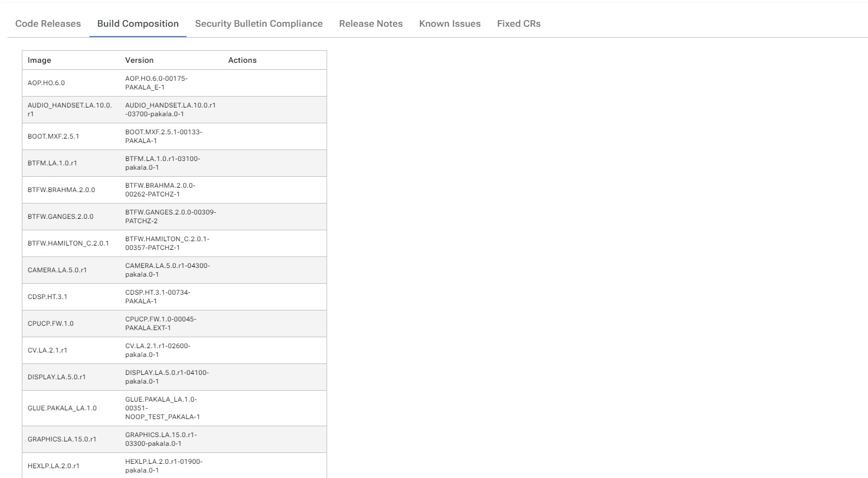This screenshot has height=478, width=868.
Task: Click version BTFM.LA.1.0.r1-03100-pakala.0-1
Action: [162, 163]
